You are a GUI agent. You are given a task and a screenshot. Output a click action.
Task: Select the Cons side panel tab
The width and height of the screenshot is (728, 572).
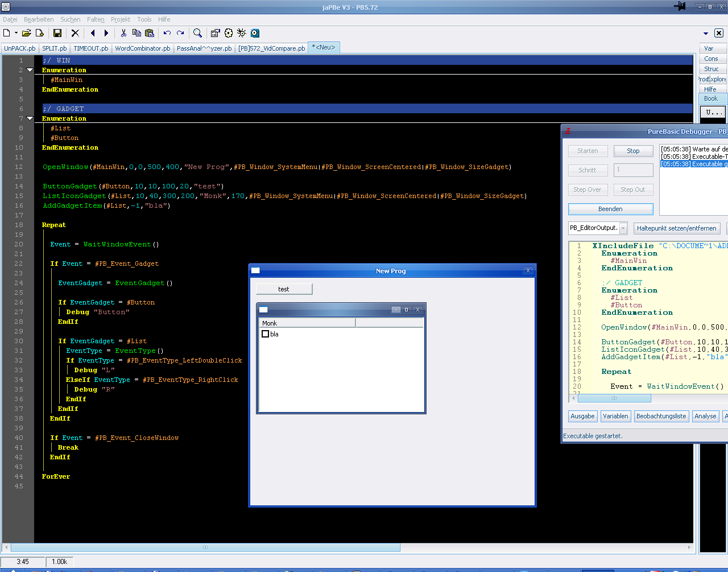(713, 59)
